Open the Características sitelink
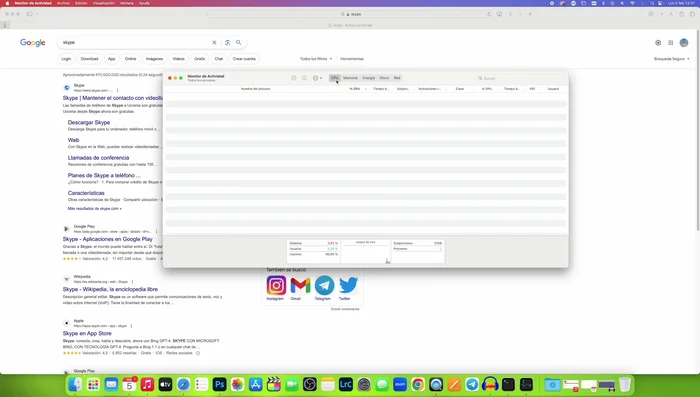This screenshot has width=700, height=397. pyautogui.click(x=86, y=193)
